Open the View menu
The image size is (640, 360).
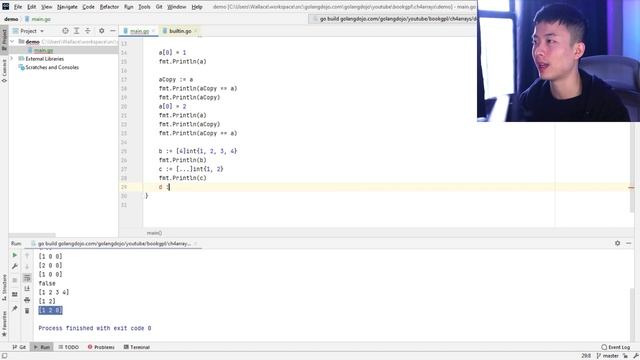pos(47,7)
